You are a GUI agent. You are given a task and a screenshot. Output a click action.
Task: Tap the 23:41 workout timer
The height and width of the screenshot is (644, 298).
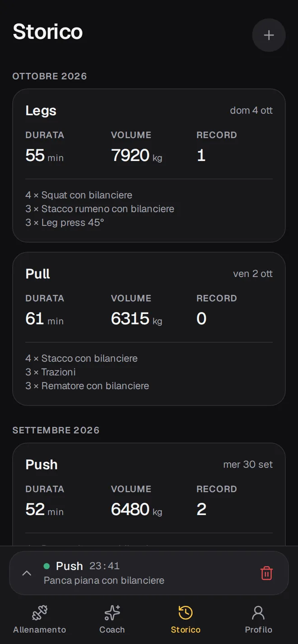pos(104,566)
